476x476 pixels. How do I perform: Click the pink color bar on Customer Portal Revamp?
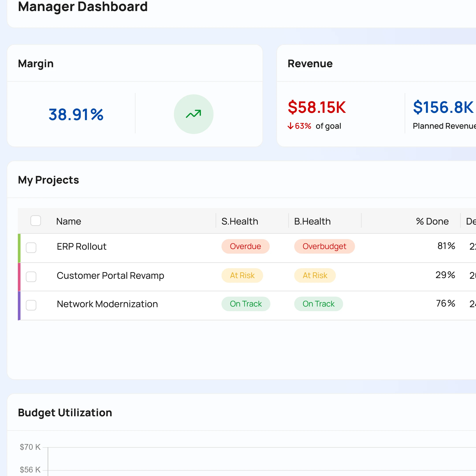19,277
